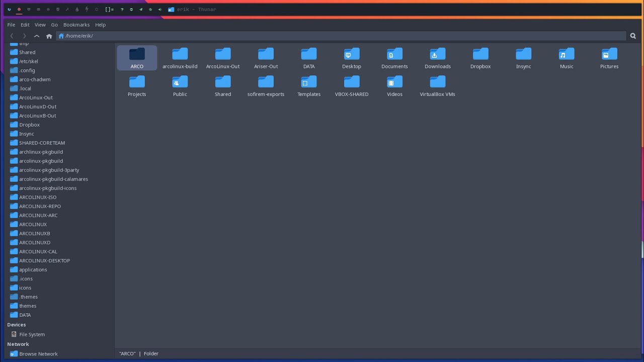This screenshot has width=644, height=362.
Task: Go to parent folder with up arrow
Action: pyautogui.click(x=37, y=36)
